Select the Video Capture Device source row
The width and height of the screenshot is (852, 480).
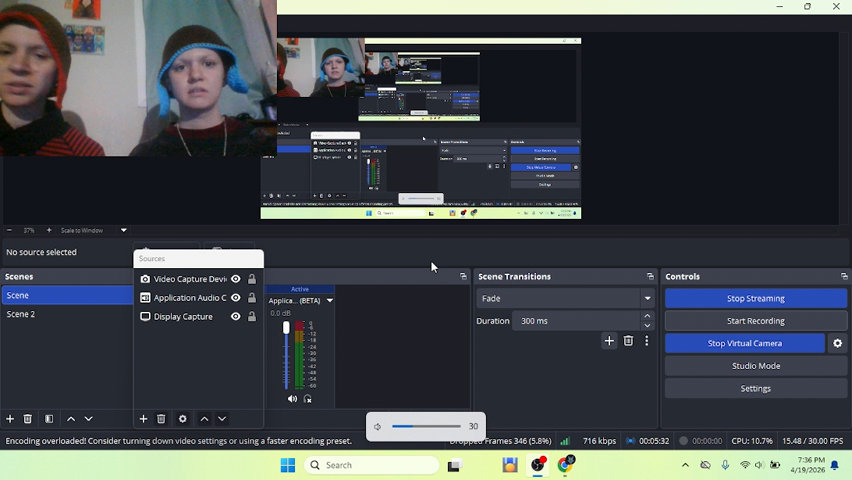click(198, 279)
